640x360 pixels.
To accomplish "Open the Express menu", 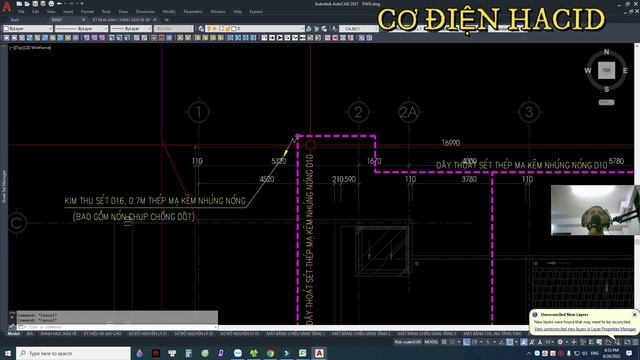I will point(256,12).
